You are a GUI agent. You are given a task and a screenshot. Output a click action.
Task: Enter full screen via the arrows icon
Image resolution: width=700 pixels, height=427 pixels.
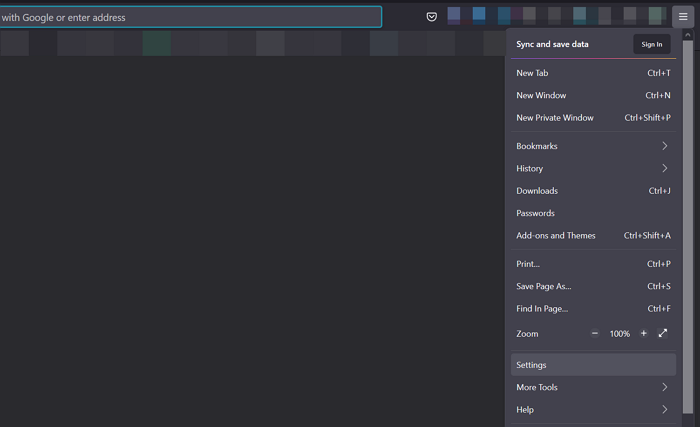(x=662, y=333)
